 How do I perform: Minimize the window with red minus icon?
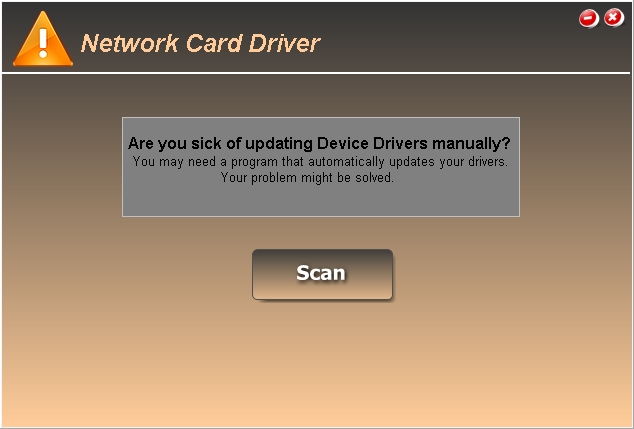[x=589, y=19]
